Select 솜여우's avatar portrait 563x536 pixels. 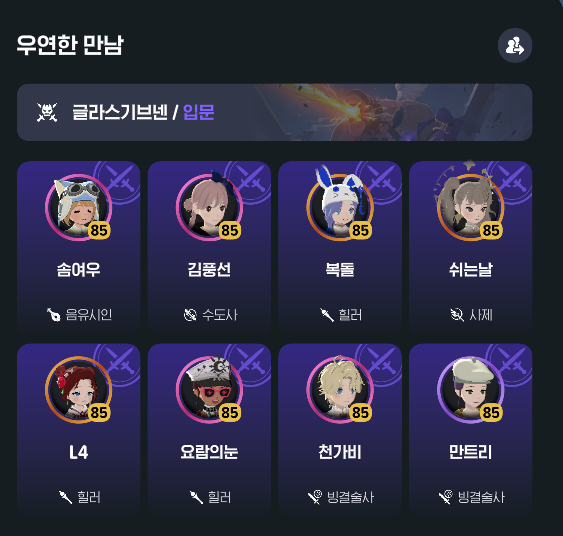click(x=79, y=207)
